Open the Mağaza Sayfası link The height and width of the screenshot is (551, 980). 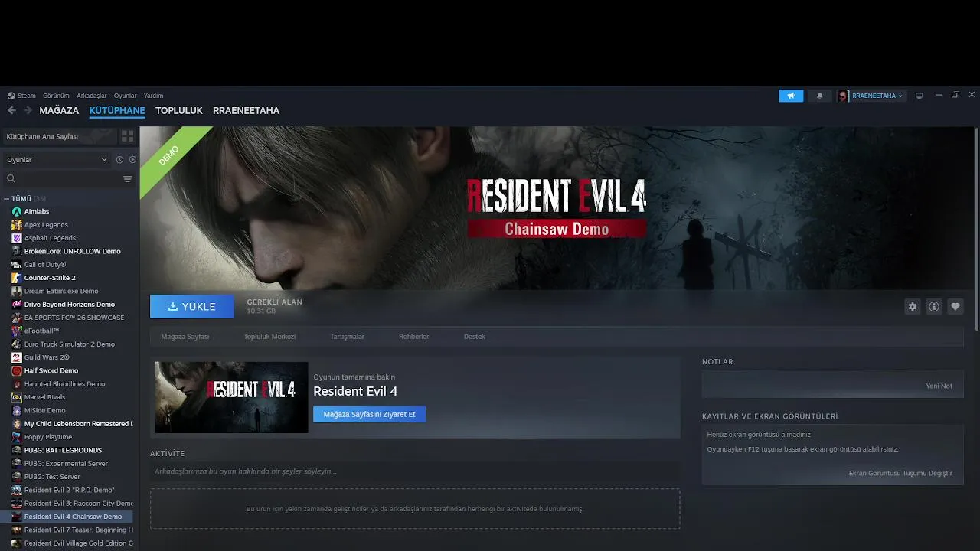coord(185,337)
